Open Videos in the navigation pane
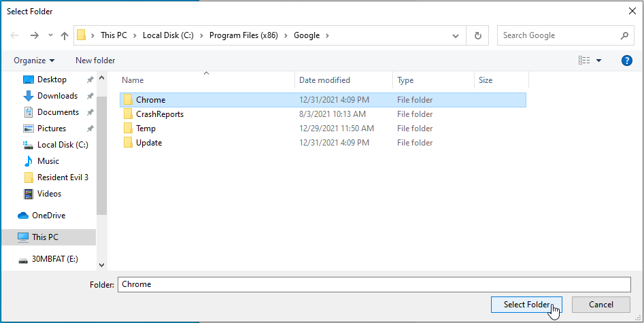 (x=48, y=194)
